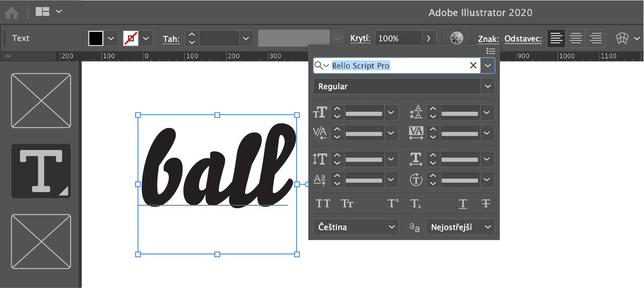Open the Character panel options menu

(x=491, y=51)
